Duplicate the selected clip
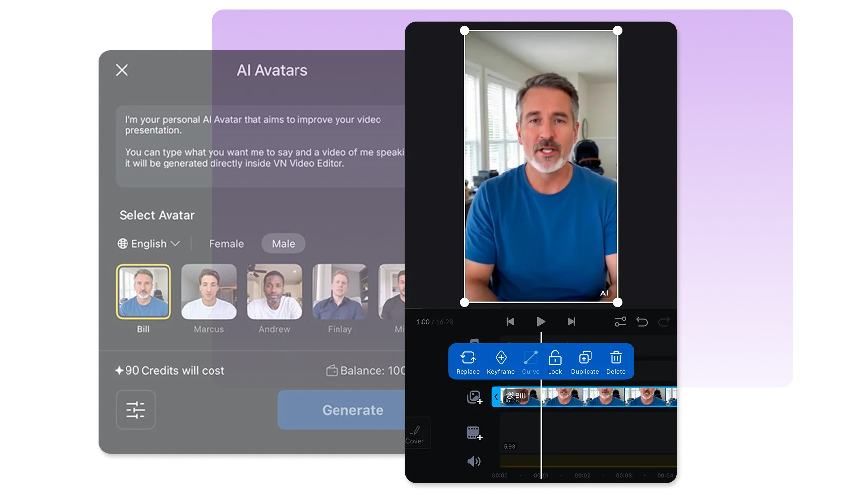Viewport: 845px width, 504px height. click(x=585, y=357)
